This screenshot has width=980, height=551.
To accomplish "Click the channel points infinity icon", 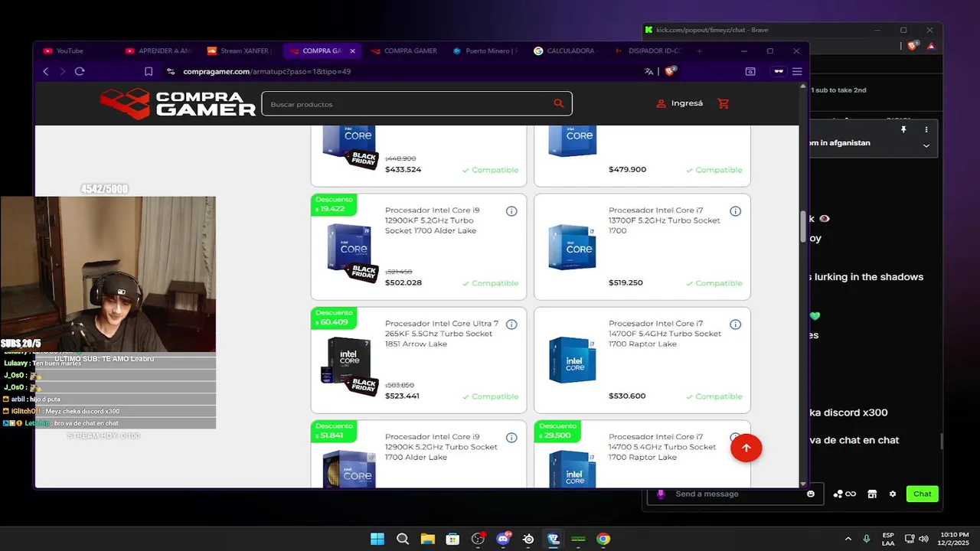I will click(844, 494).
